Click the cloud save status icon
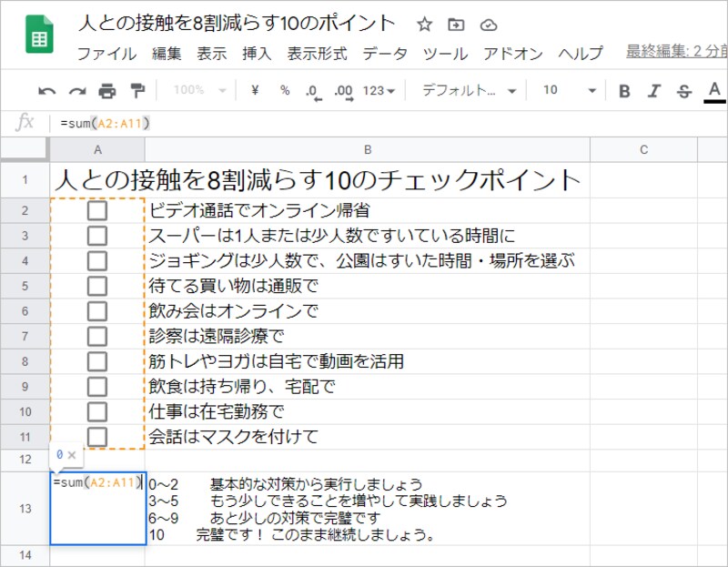Viewport: 728px width, 567px height. [488, 26]
